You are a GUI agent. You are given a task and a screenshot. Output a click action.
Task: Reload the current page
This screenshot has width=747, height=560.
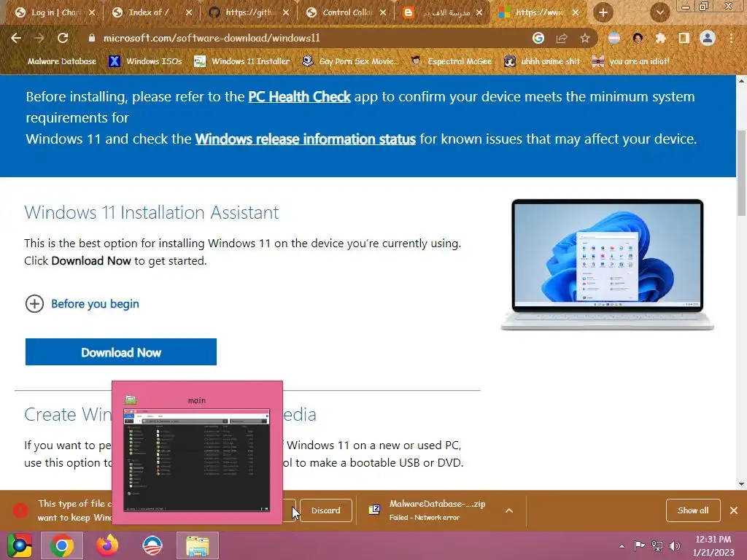[x=63, y=38]
